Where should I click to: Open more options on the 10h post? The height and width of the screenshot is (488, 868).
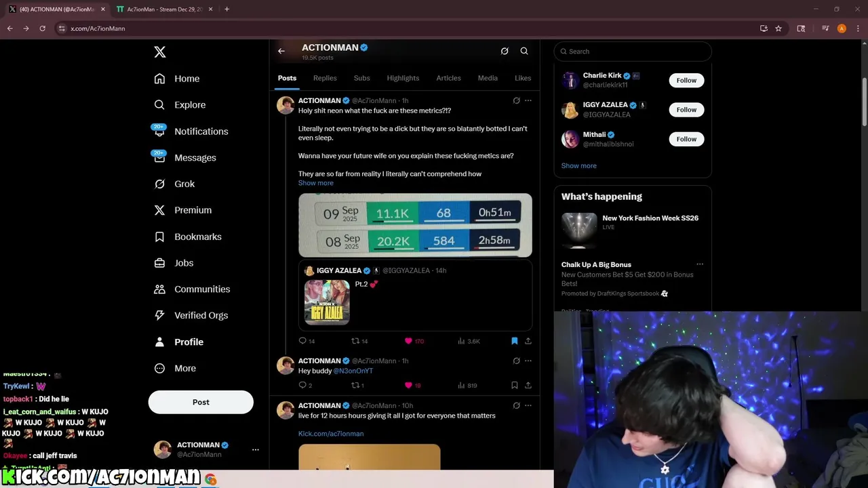click(x=528, y=405)
